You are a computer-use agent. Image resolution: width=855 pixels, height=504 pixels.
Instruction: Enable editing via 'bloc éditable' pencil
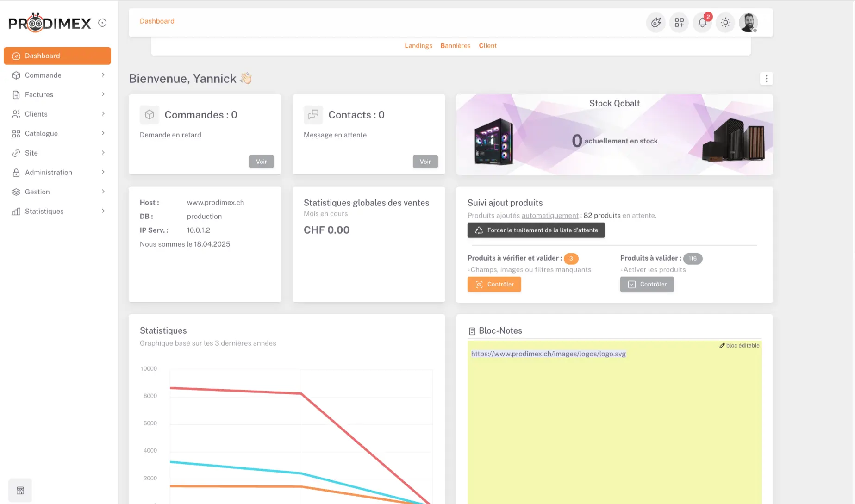click(x=739, y=346)
